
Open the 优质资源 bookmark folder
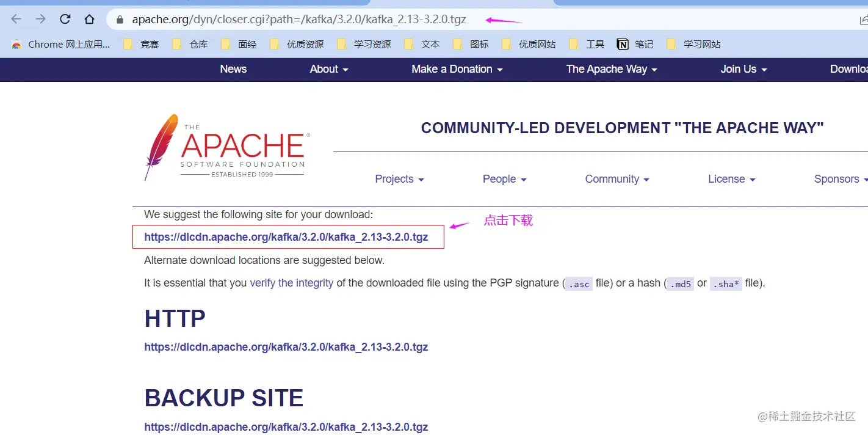(297, 44)
